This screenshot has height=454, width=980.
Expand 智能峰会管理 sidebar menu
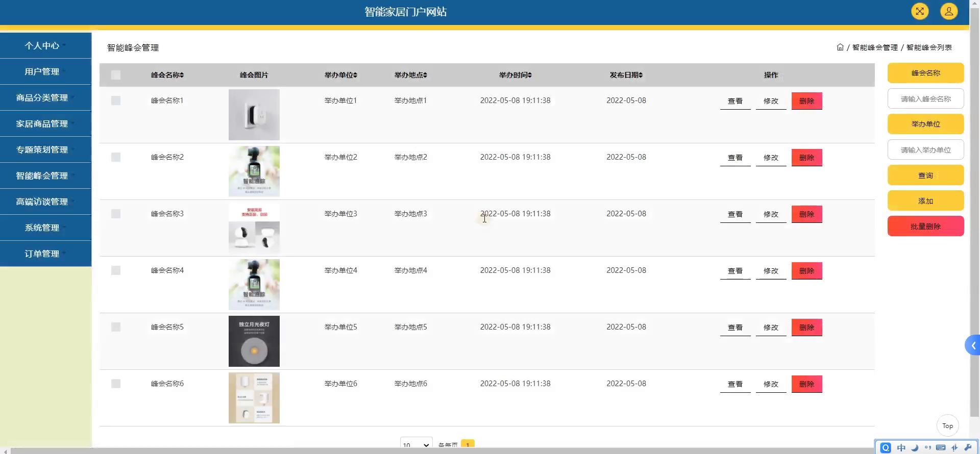tap(46, 176)
